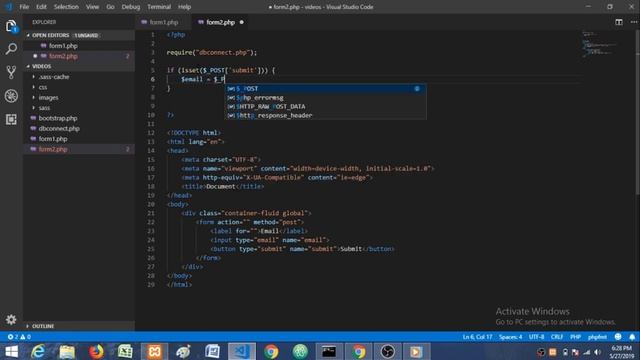
Task: Expand the images folder
Action: point(48,98)
